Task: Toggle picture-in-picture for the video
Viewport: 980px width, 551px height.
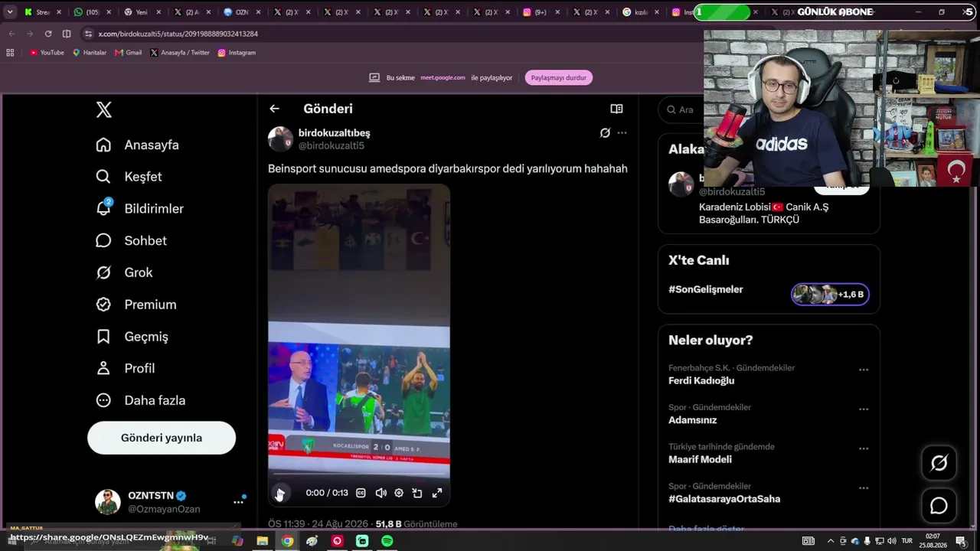Action: pyautogui.click(x=417, y=494)
